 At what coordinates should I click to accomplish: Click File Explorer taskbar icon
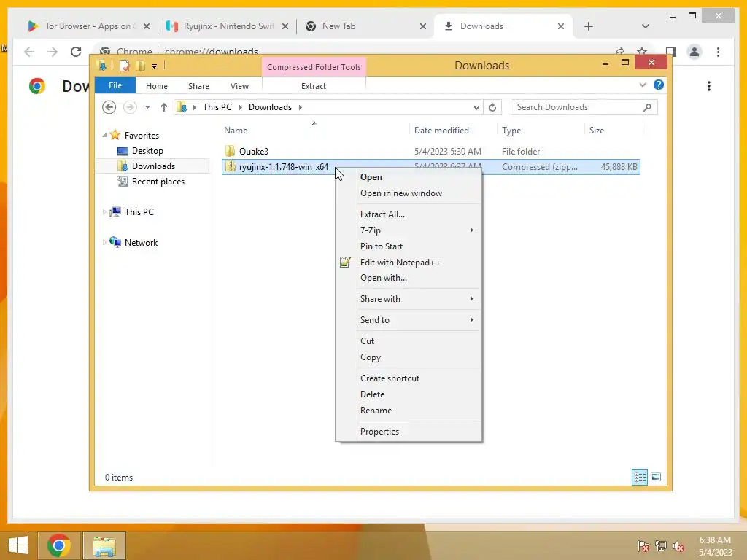click(104, 545)
